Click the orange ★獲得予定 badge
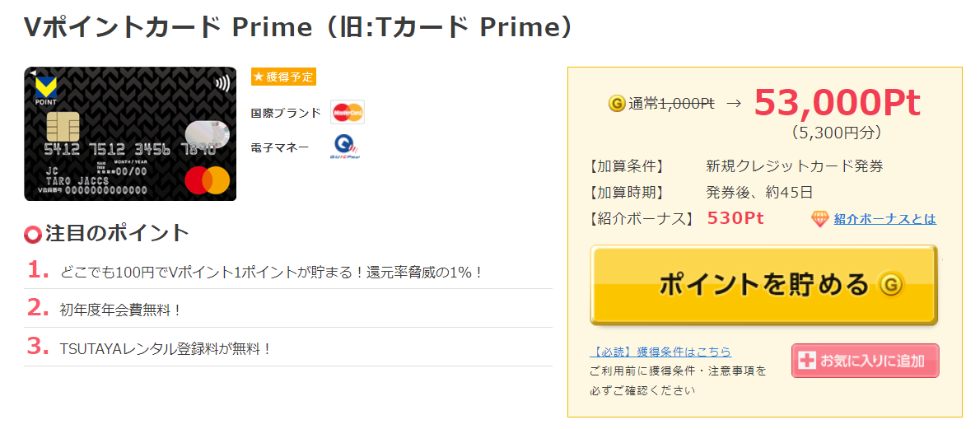 [283, 77]
